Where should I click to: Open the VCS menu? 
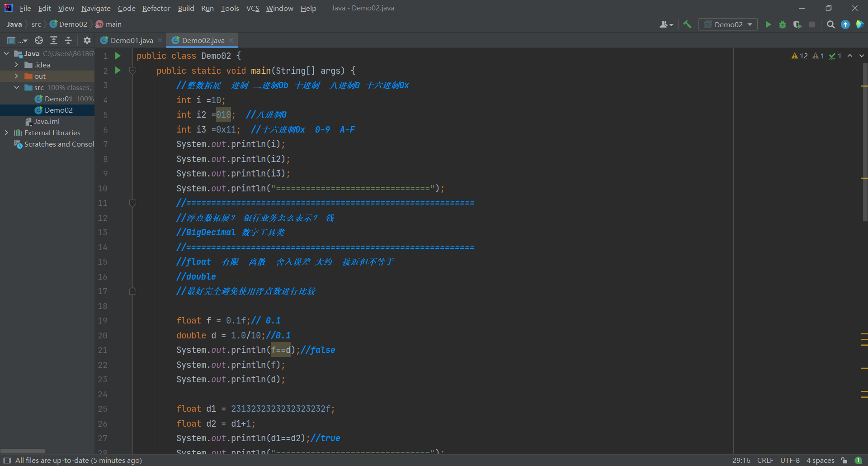tap(253, 8)
